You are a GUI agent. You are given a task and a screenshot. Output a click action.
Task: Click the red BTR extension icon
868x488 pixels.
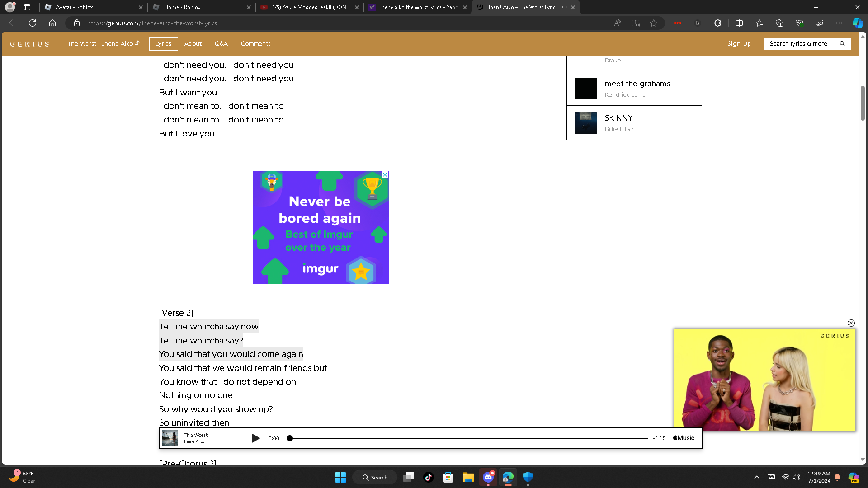click(x=678, y=23)
